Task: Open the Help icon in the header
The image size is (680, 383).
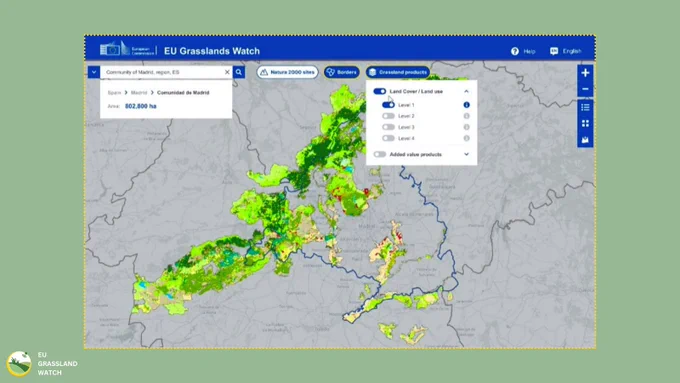Action: click(514, 51)
